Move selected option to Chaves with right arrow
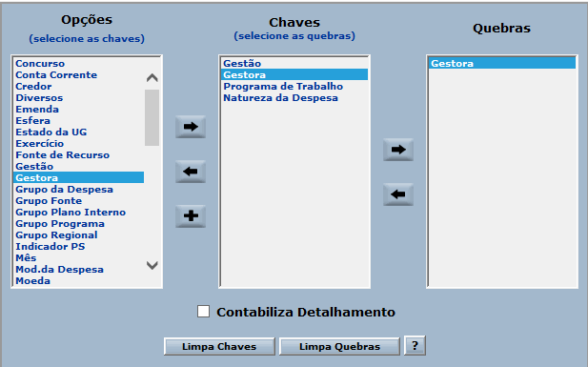Image resolution: width=588 pixels, height=367 pixels. [191, 127]
